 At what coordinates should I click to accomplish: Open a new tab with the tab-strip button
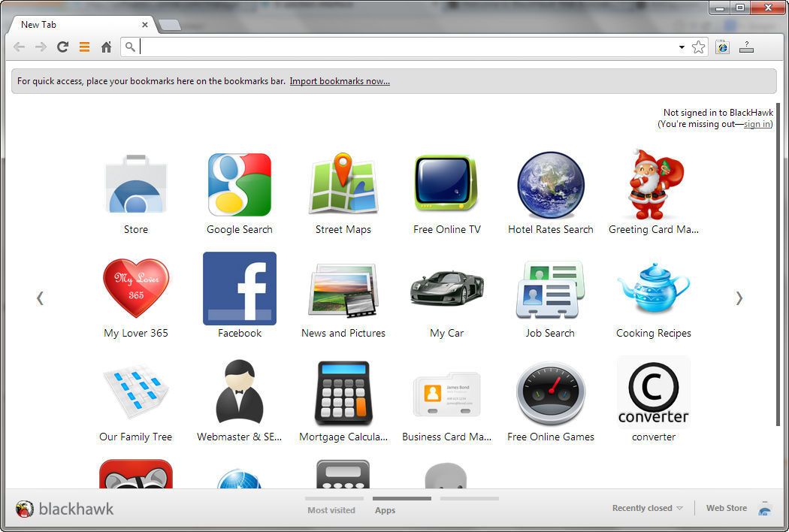tap(170, 25)
